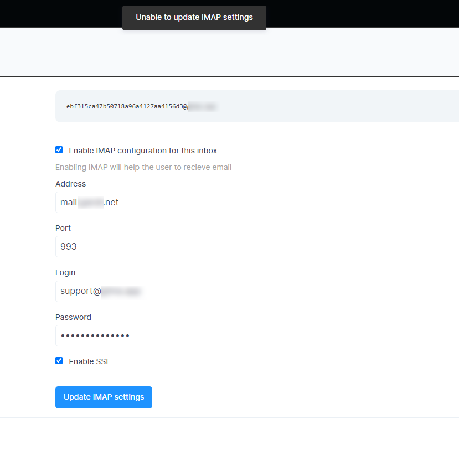The height and width of the screenshot is (476, 459).
Task: Click the Login field label
Action: coord(65,272)
